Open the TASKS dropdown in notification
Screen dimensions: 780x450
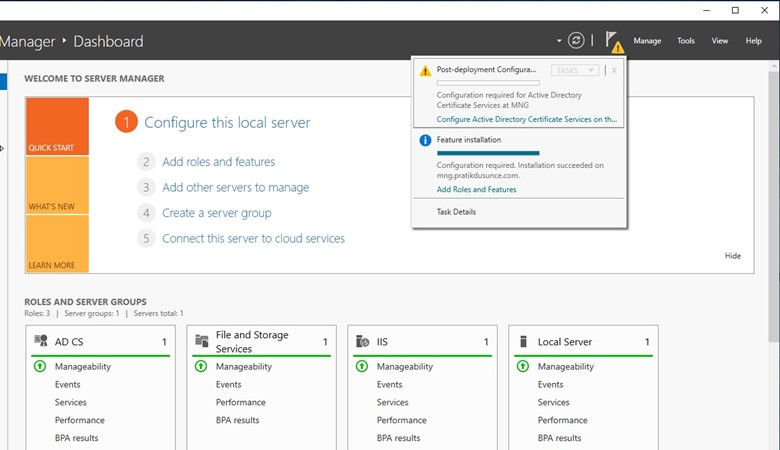coord(575,70)
